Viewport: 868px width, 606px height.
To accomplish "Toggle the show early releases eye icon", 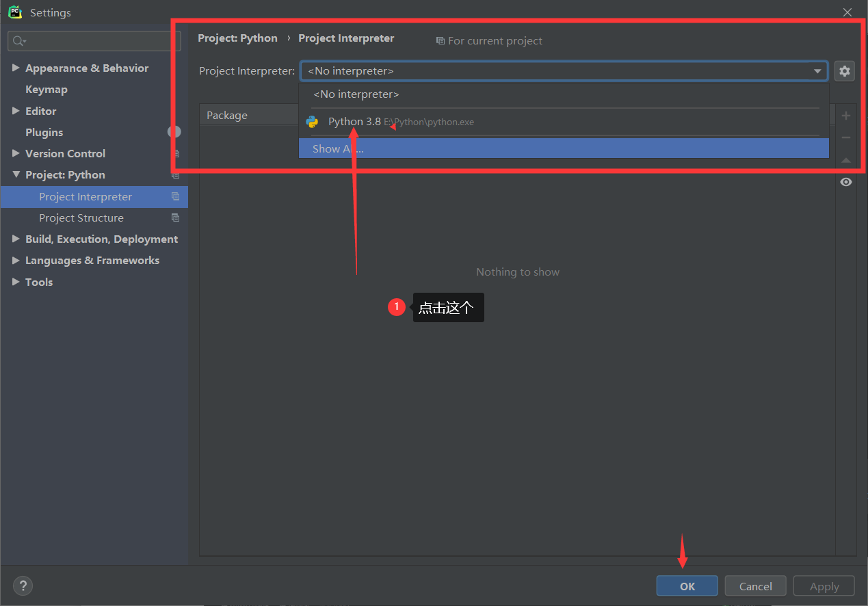I will [x=846, y=182].
